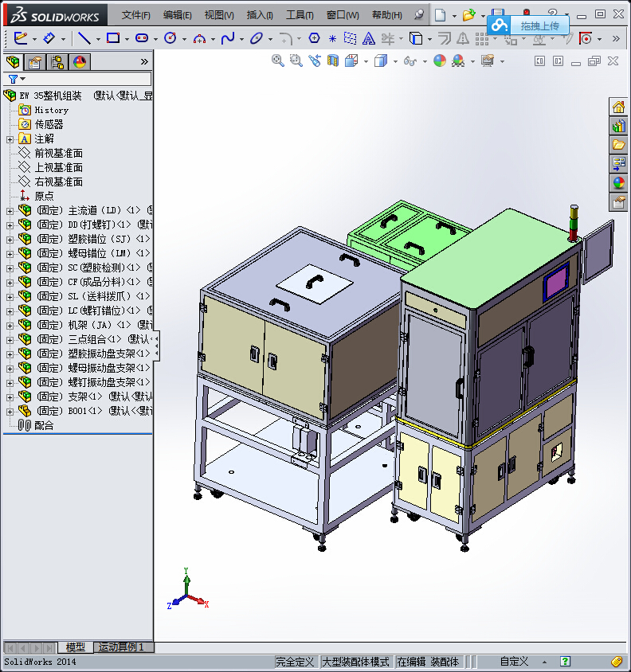Expand the 机架 (JA) component node

coord(10,326)
